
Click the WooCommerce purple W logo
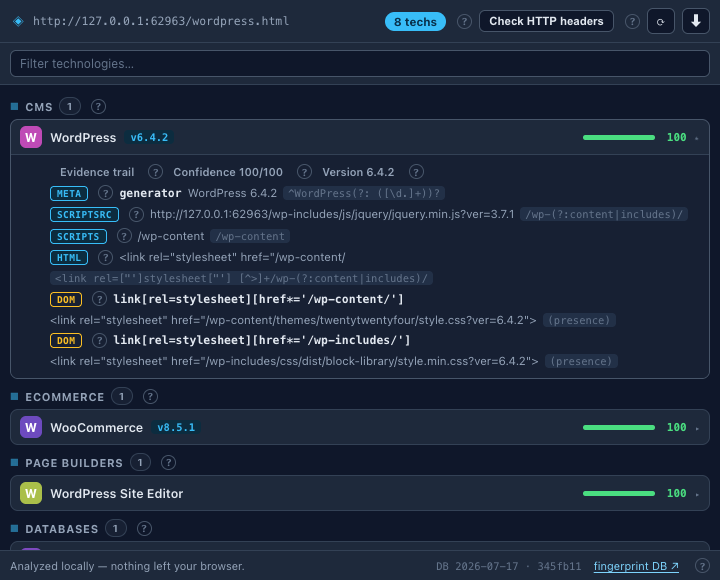[x=31, y=427]
